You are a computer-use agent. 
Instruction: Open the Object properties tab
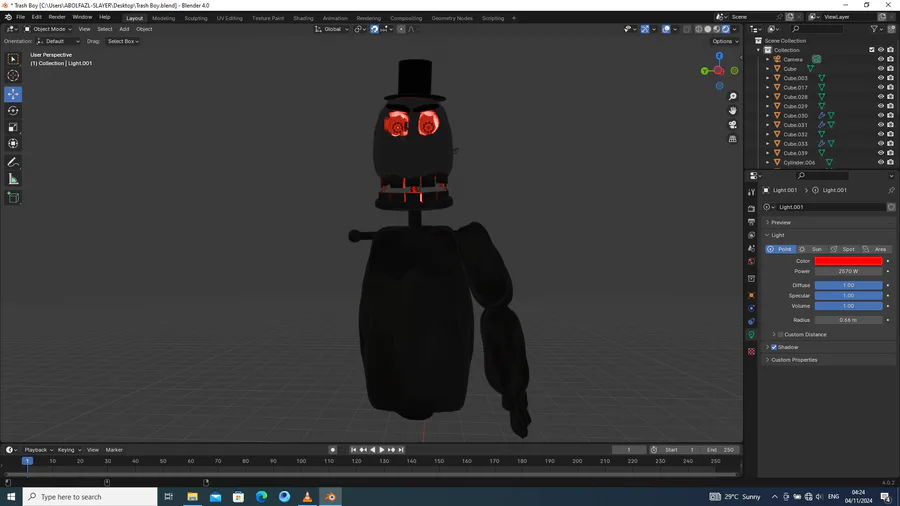coord(751,295)
